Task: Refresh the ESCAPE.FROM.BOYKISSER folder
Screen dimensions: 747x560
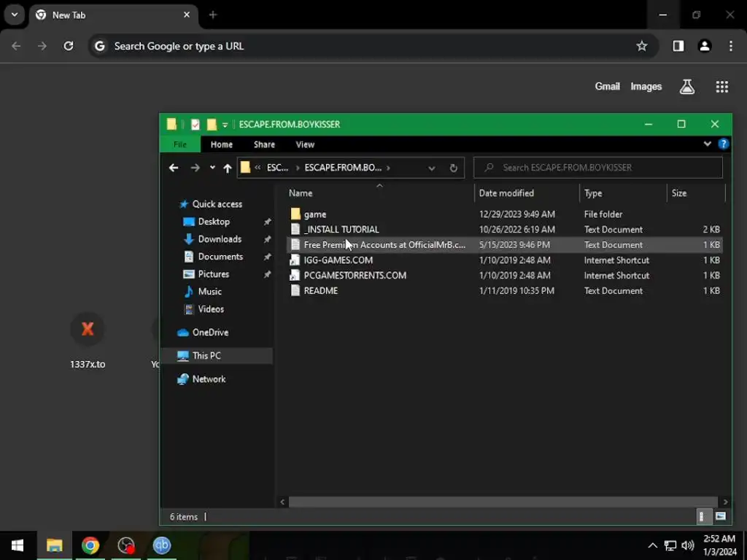Action: pos(454,168)
